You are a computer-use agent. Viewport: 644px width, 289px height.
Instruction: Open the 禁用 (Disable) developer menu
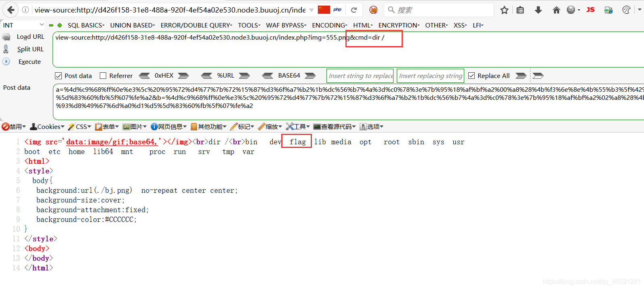[x=14, y=127]
